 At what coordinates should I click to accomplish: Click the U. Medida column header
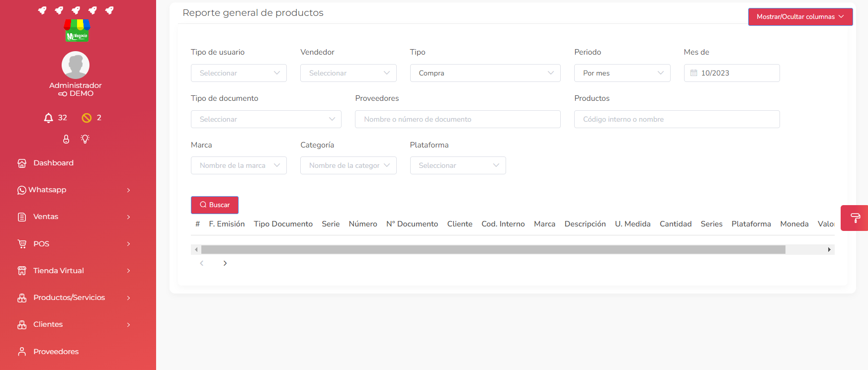coord(633,224)
